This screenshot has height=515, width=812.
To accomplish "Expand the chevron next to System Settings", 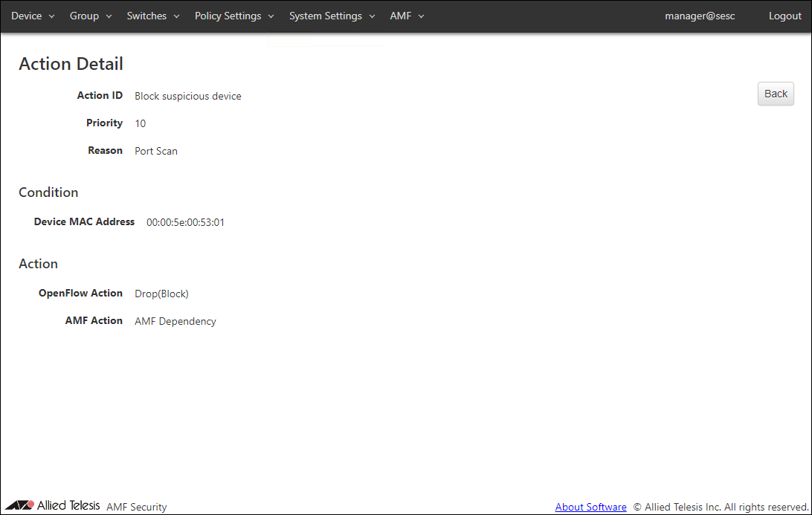I will (x=372, y=16).
